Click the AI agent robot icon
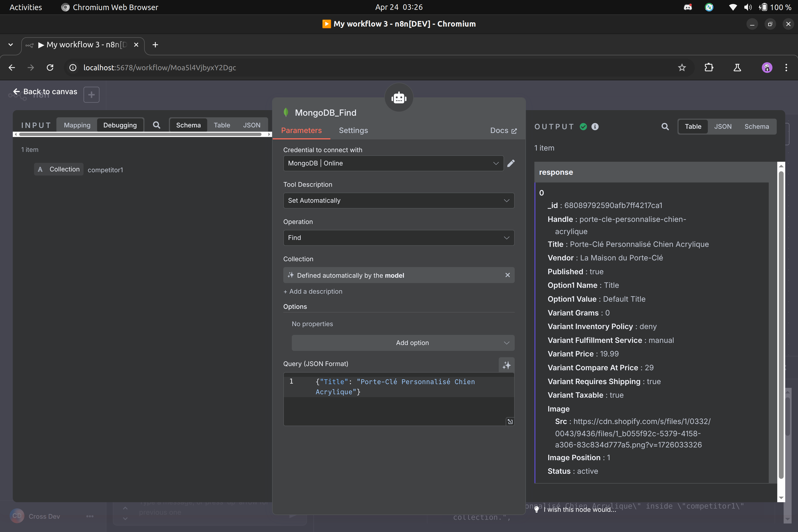798x532 pixels. 399,98
